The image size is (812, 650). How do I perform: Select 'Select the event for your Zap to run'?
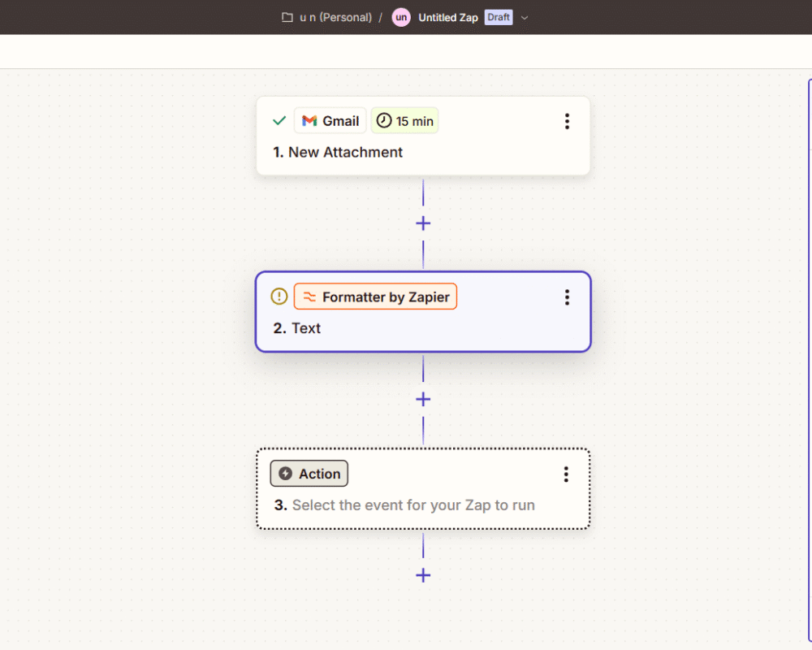[413, 505]
